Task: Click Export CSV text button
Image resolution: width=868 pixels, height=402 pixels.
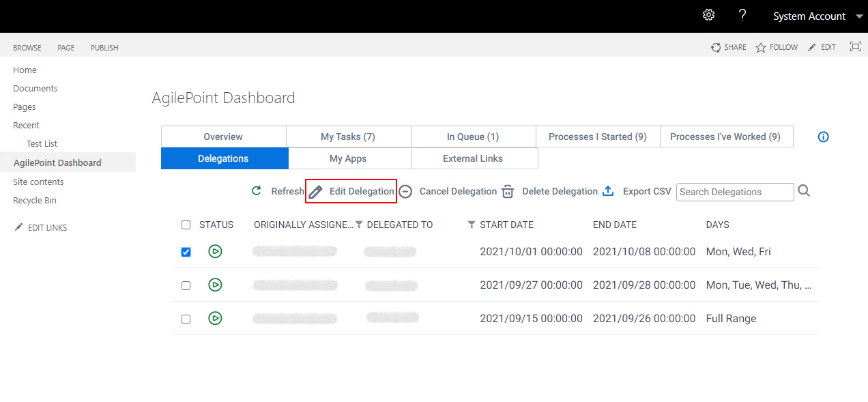Action: tap(647, 192)
